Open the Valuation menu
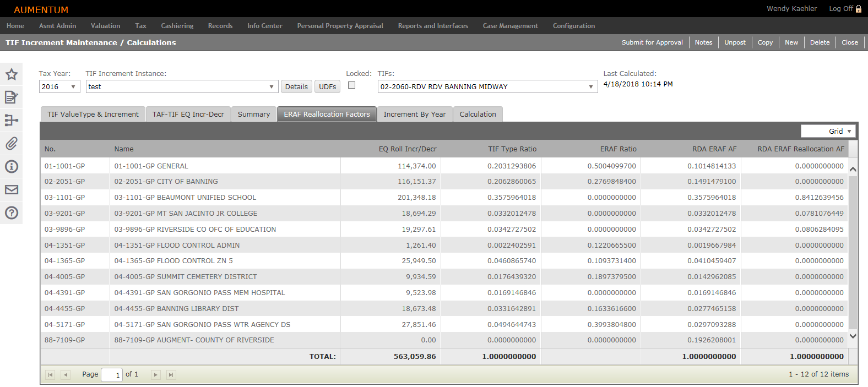This screenshot has width=868, height=387. 105,26
